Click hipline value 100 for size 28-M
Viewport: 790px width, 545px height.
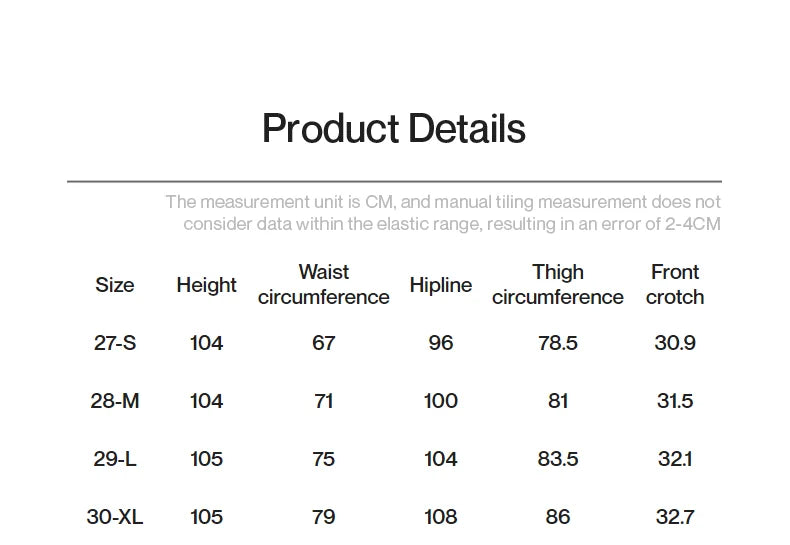pyautogui.click(x=440, y=401)
